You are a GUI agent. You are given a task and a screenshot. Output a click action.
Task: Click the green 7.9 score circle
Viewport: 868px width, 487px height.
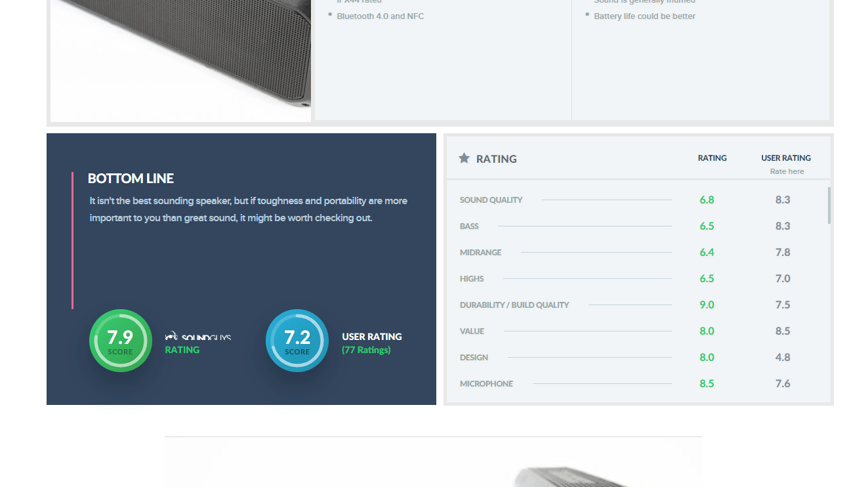point(121,341)
